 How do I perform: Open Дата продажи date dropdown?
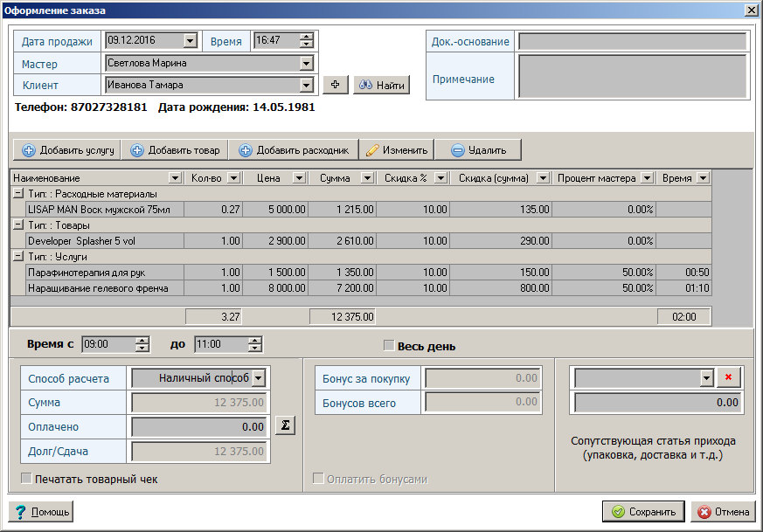pos(191,40)
